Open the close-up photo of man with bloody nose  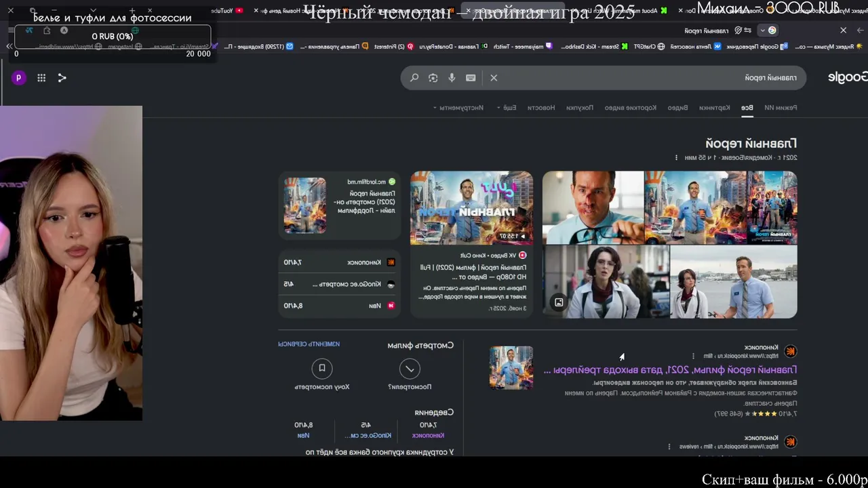click(x=593, y=207)
